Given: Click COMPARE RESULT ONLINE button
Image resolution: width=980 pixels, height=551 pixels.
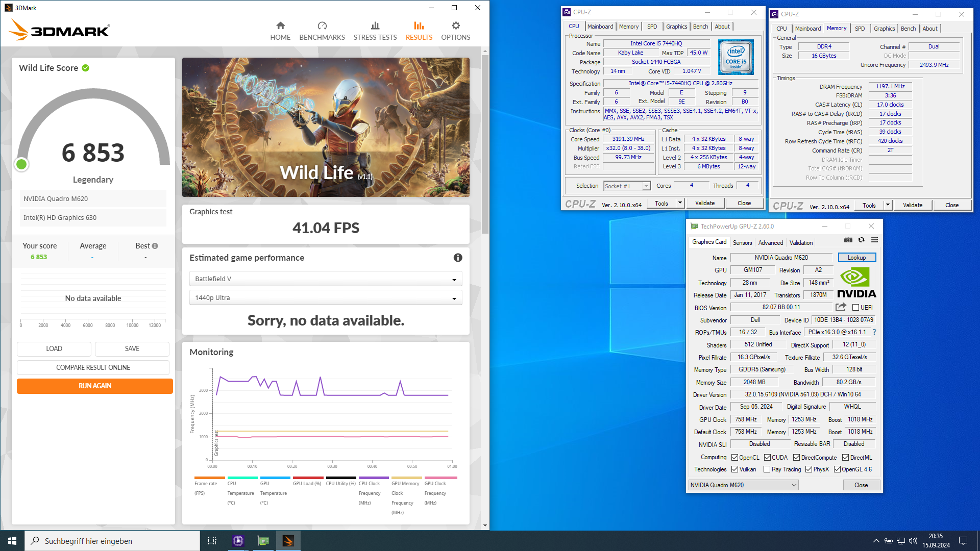Looking at the screenshot, I should pos(93,367).
